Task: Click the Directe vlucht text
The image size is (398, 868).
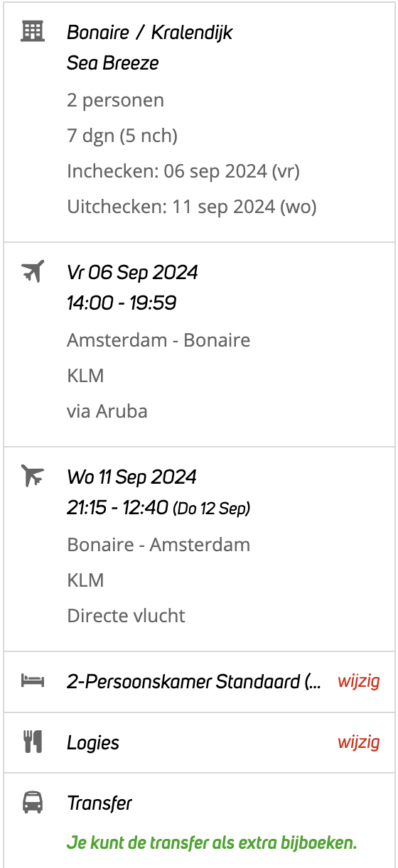Action: pos(126,616)
